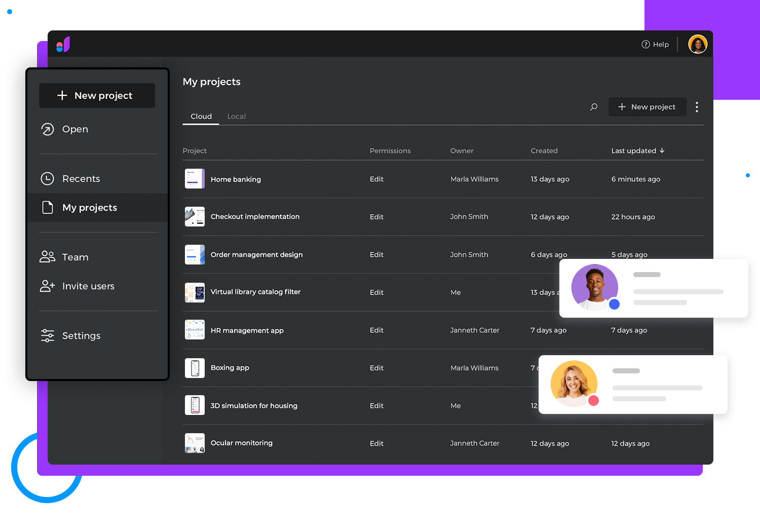The width and height of the screenshot is (760, 532).
Task: Click '6 minutes ago' last updated value
Action: coord(635,179)
